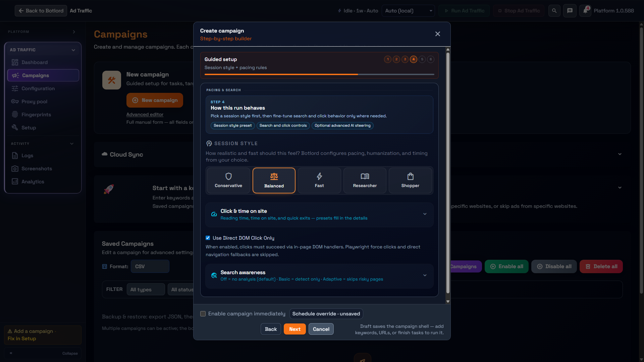Click the dialog vertical scrollbar thumb
Image resolution: width=644 pixels, height=362 pixels.
click(448, 173)
